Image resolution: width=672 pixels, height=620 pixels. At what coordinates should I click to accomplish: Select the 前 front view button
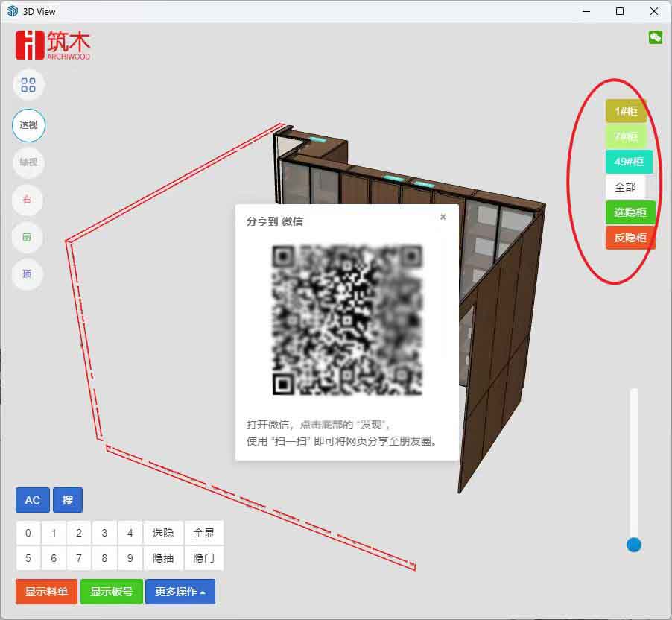pyautogui.click(x=28, y=237)
